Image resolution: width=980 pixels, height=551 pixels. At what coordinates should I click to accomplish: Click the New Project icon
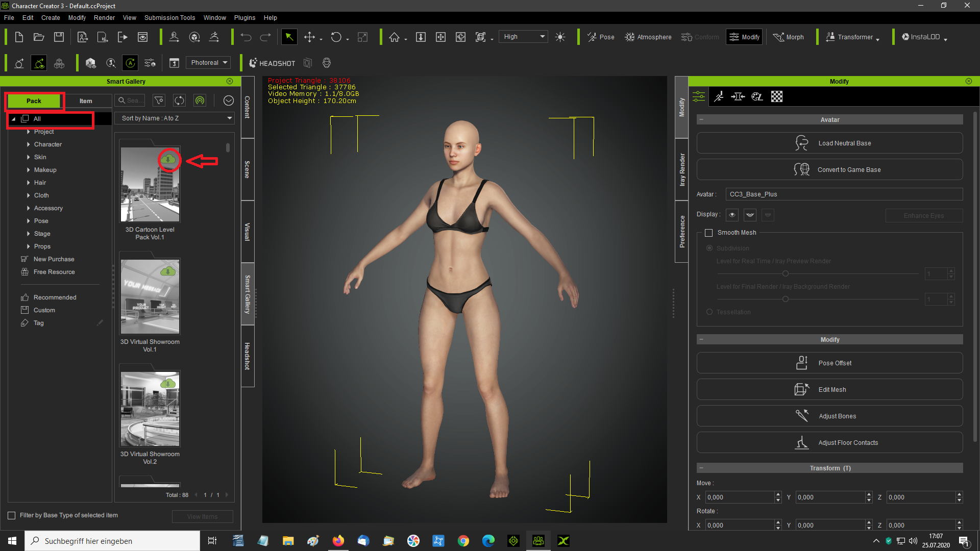[x=19, y=37]
